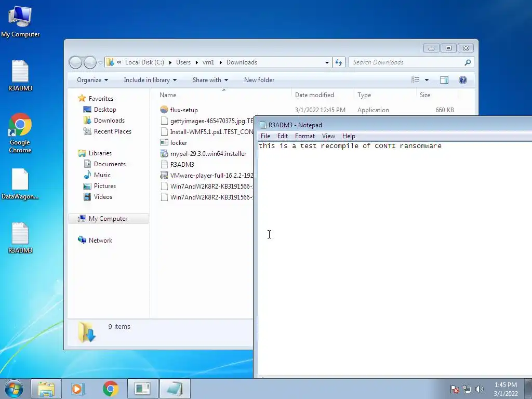Click Local Disk (C:) in the address breadcrumb
532x399 pixels.
(x=144, y=62)
